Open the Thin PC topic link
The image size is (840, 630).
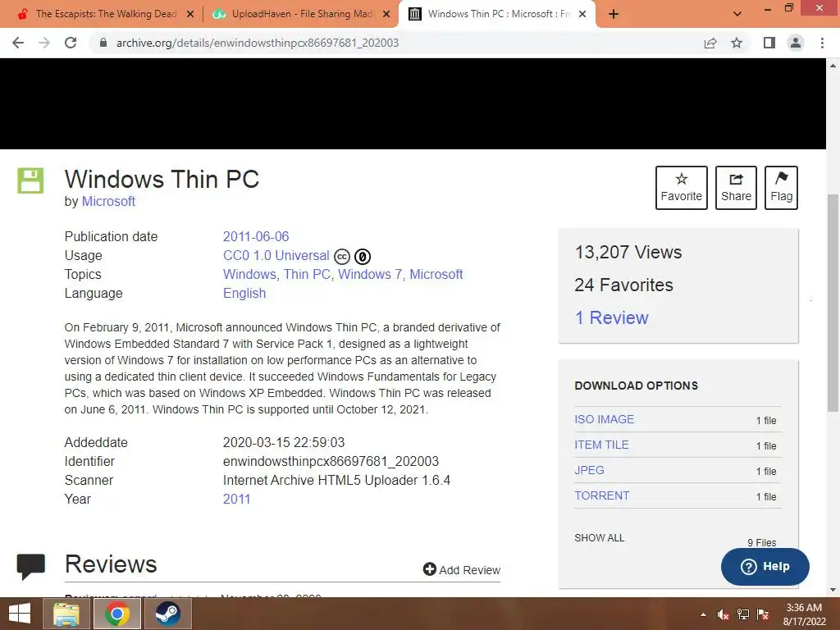pyautogui.click(x=307, y=274)
